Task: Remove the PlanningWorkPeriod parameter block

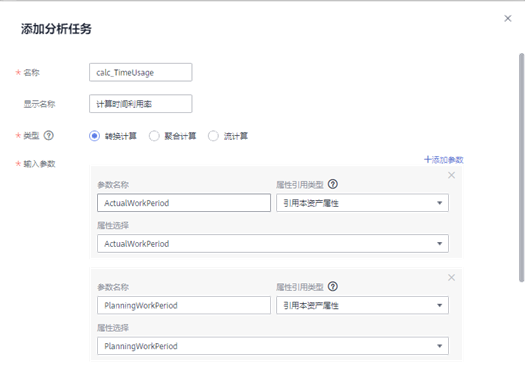Action: [451, 278]
